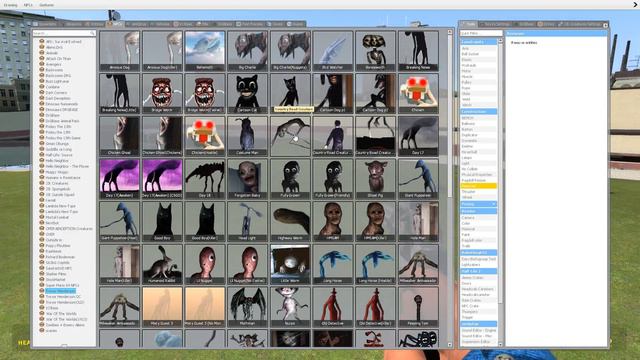
Task: Select the Remover tool
Action: 478,186
